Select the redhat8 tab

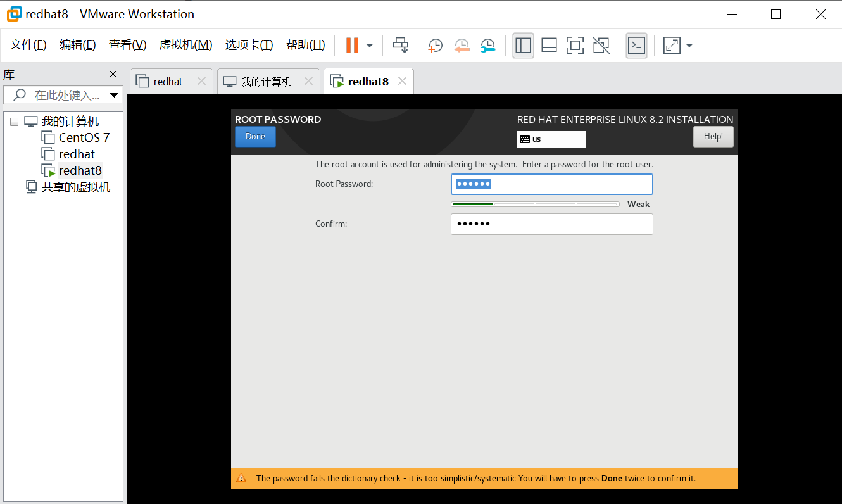[368, 82]
